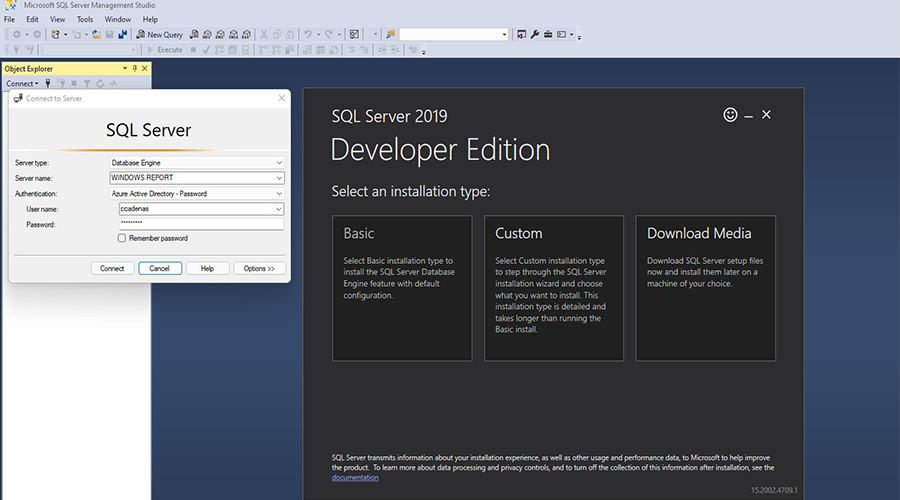Open the Server type dropdown

click(279, 163)
